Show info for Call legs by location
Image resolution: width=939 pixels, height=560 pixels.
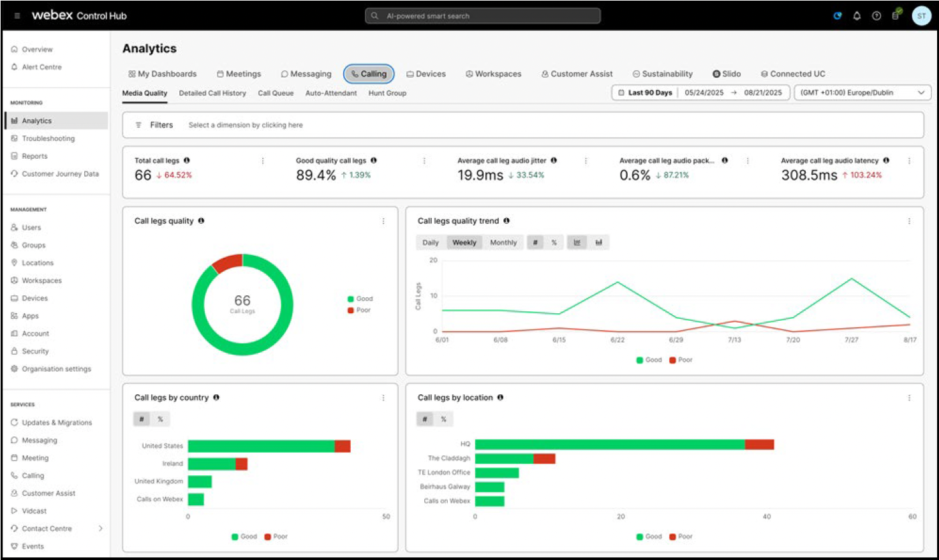click(x=500, y=397)
